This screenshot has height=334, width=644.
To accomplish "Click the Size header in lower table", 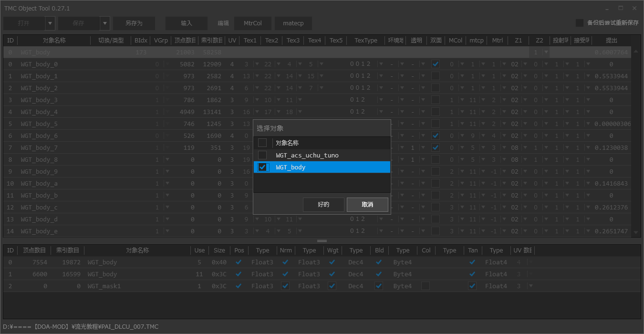I will [x=219, y=250].
